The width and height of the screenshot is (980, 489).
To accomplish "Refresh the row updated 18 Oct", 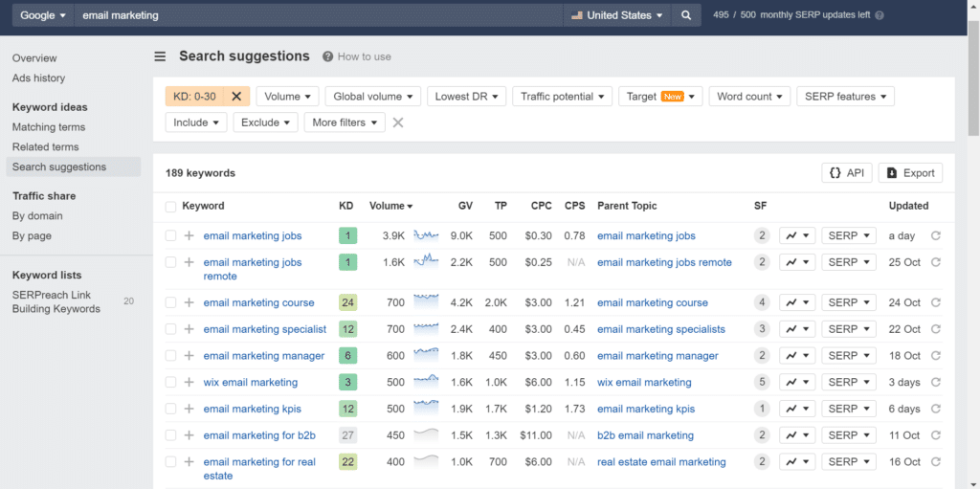I will (936, 356).
